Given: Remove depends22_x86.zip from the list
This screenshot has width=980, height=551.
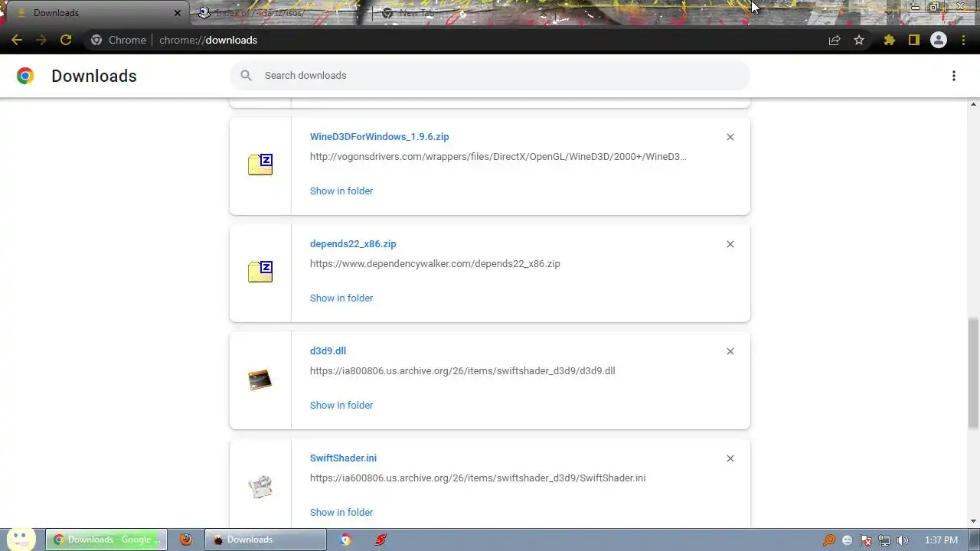Looking at the screenshot, I should click(x=730, y=244).
